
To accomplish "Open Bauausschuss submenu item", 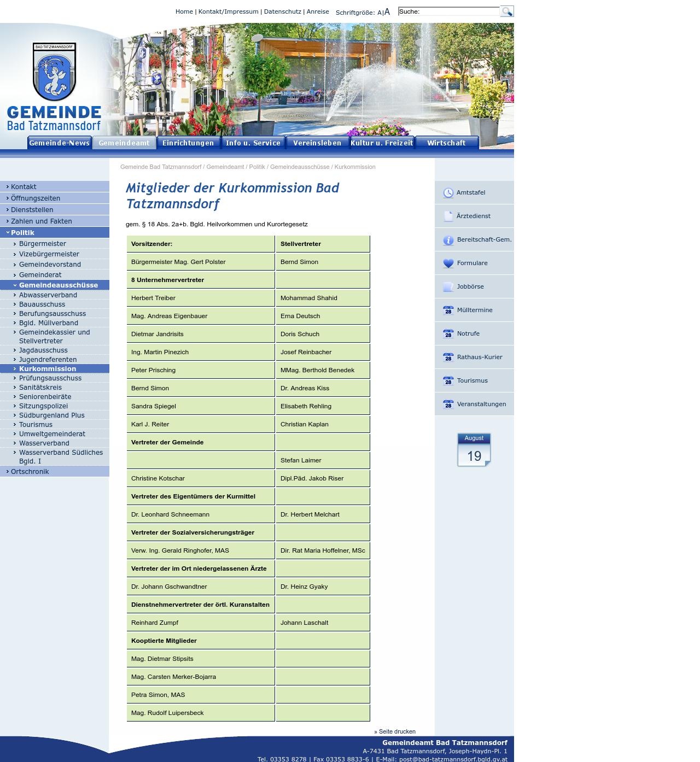I will click(x=55, y=304).
